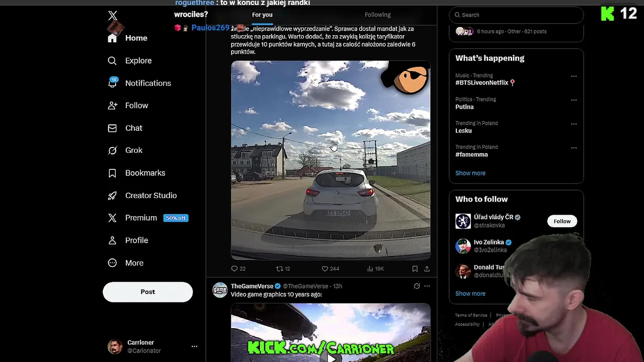The image size is (644, 362).
Task: Open the Home icon in sidebar
Action: [112, 38]
